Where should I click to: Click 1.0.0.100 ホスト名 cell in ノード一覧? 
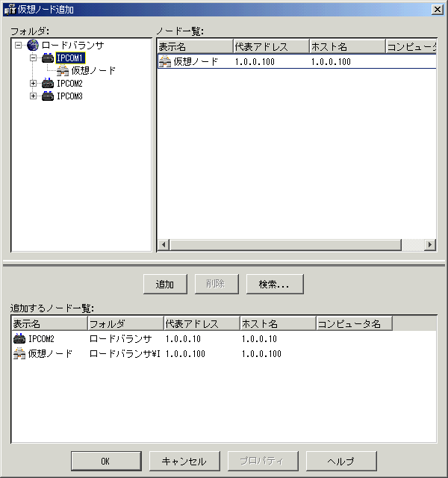point(331,62)
